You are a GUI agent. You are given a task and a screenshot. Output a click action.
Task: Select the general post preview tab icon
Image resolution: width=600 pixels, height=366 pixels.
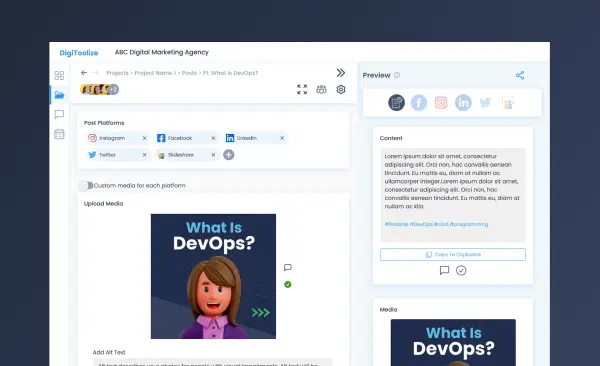point(396,103)
